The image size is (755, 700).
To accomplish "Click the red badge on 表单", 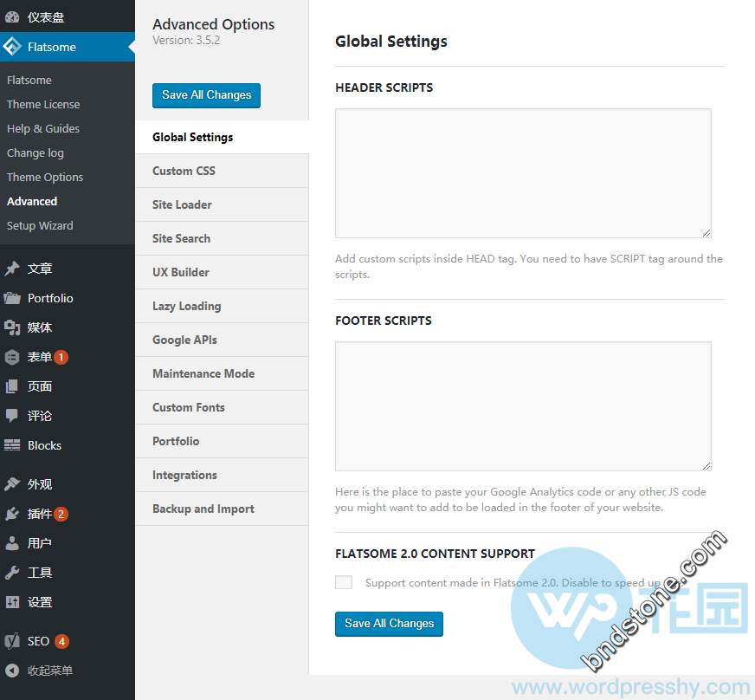I will pos(61,358).
